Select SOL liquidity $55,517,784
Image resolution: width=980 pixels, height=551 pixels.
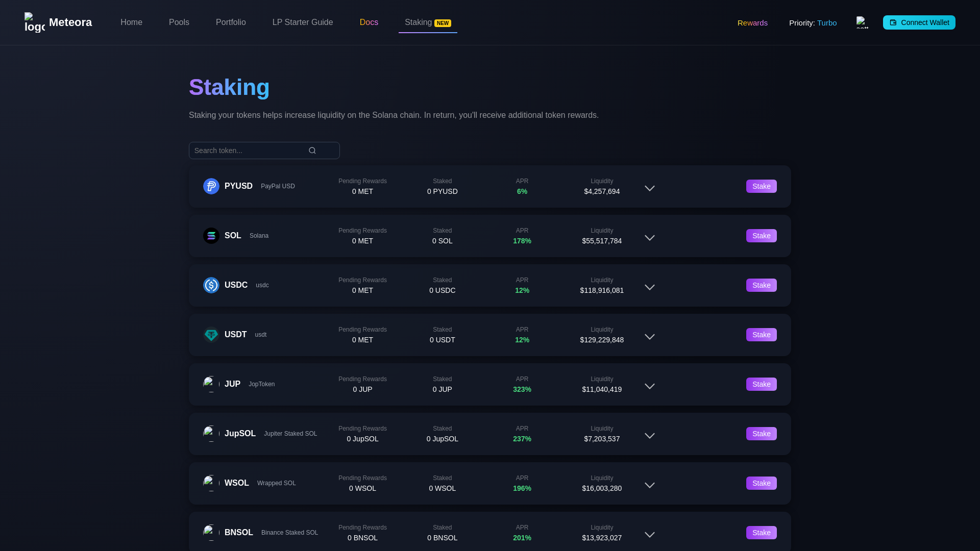[602, 241]
